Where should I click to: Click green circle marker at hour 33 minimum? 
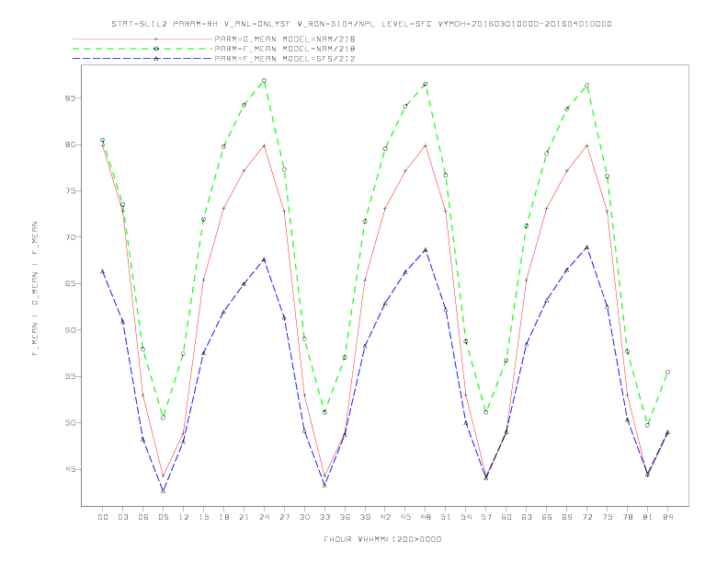tap(324, 412)
